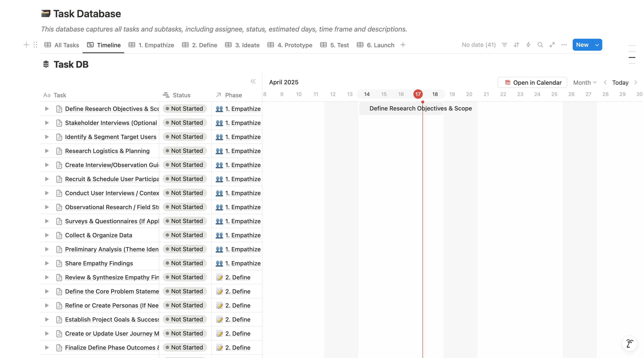Open Finalize Define Phase Outcomes task link
Image resolution: width=644 pixels, height=358 pixels.
(x=112, y=348)
